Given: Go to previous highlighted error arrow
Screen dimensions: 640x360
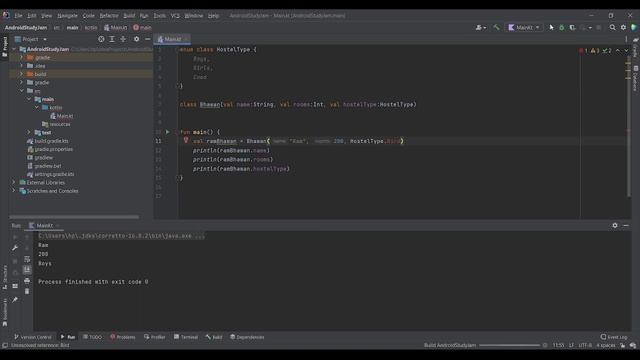Looking at the screenshot, I should coord(618,51).
